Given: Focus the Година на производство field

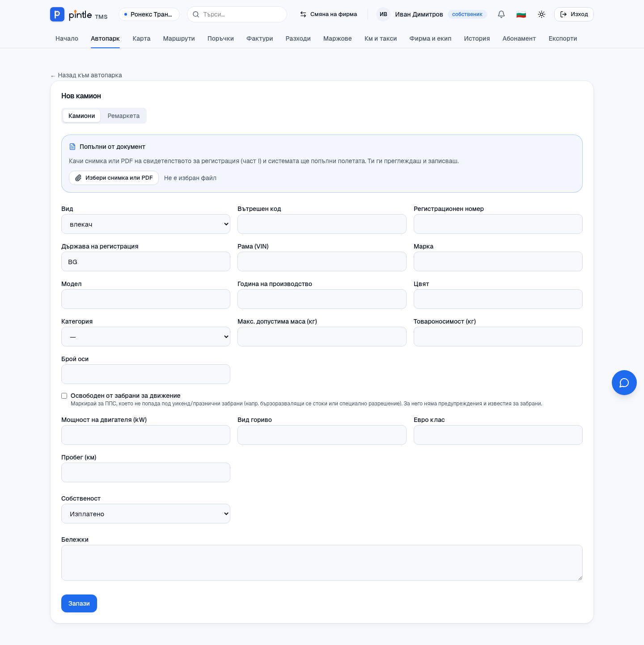Looking at the screenshot, I should (x=322, y=299).
